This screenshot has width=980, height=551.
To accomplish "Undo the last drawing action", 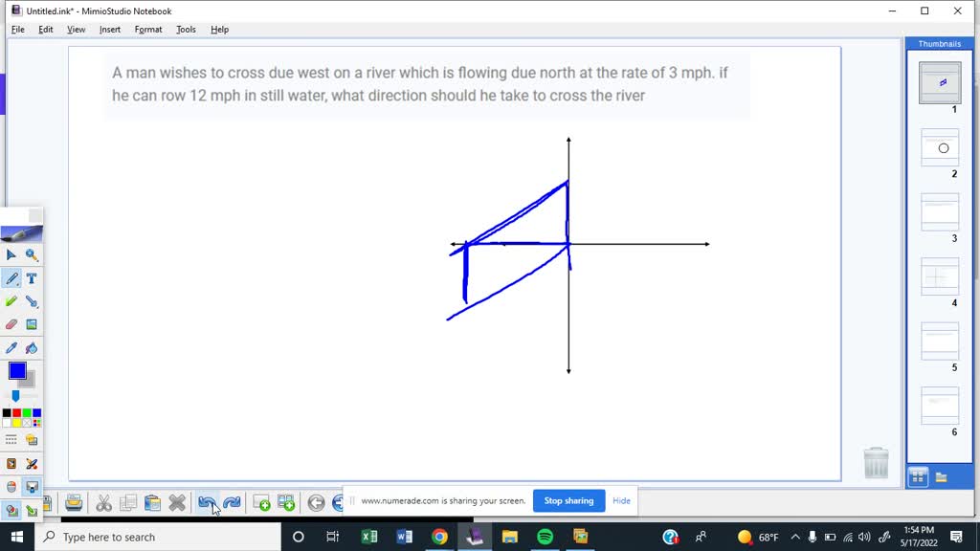I will (x=209, y=501).
